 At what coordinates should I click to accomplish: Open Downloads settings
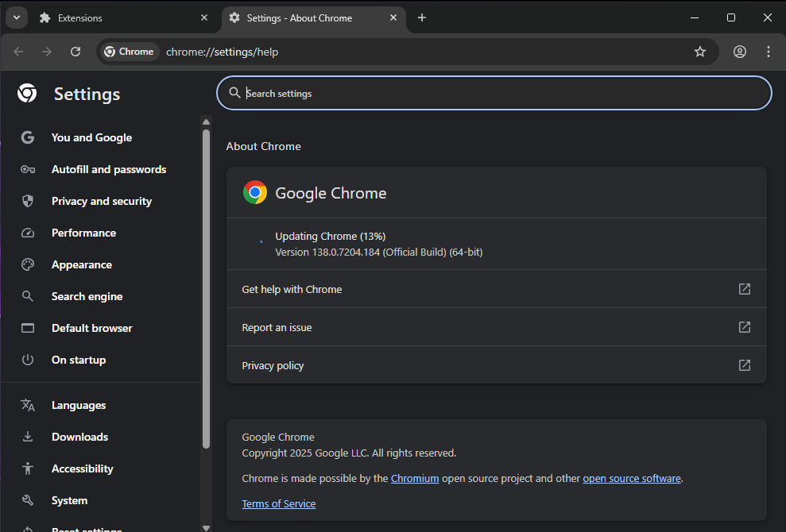coord(79,437)
